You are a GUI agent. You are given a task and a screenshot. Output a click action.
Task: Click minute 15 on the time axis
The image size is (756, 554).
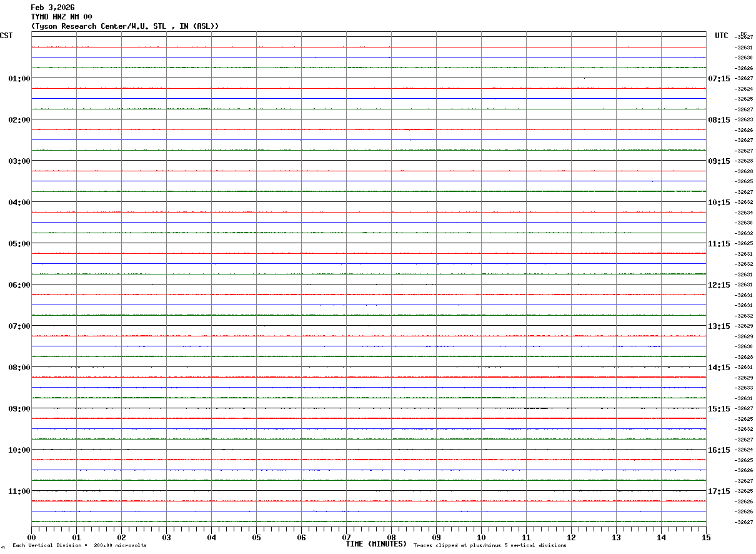tap(706, 537)
